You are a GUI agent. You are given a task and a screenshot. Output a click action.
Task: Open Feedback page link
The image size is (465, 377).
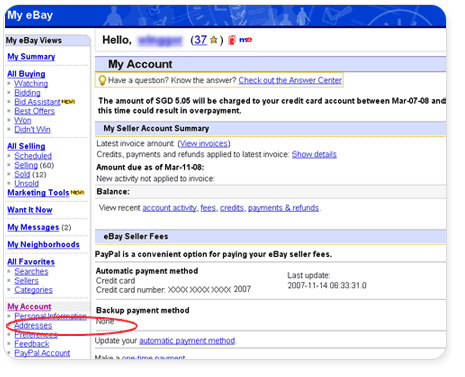32,344
